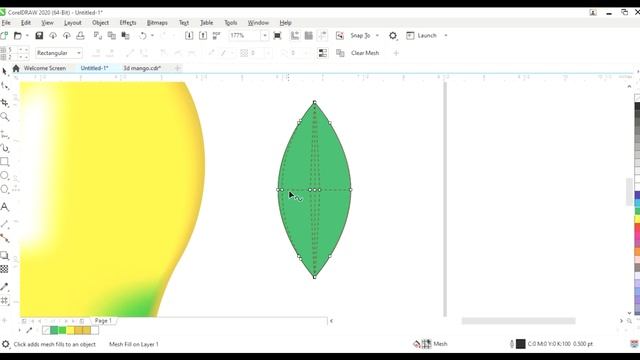Expand the Undo history arrow
640x360 pixels.
153,36
